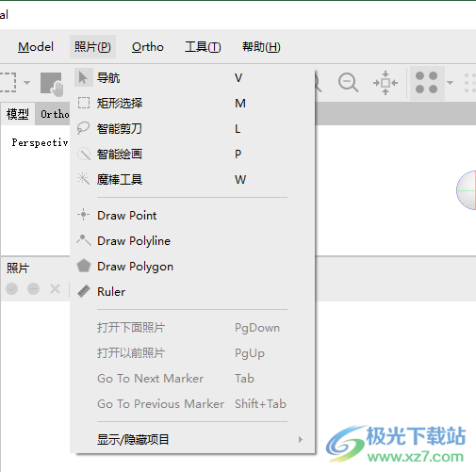Click the pentagon Draw Polygon icon
This screenshot has height=472, width=476.
coord(84,266)
